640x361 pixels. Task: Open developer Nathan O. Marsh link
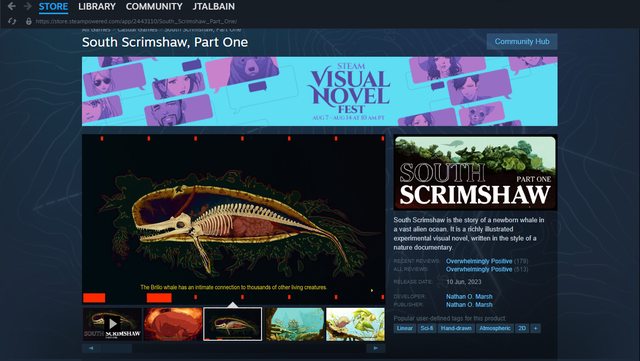pyautogui.click(x=469, y=296)
